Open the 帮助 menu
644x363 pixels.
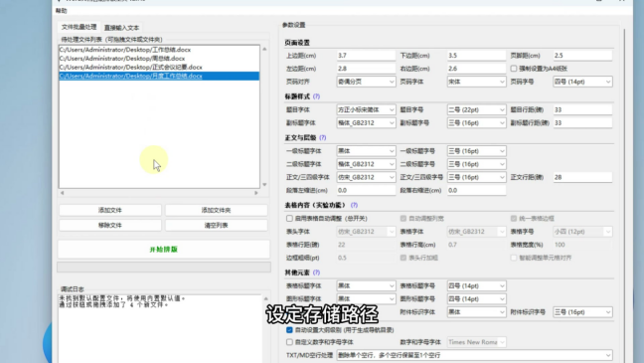62,11
